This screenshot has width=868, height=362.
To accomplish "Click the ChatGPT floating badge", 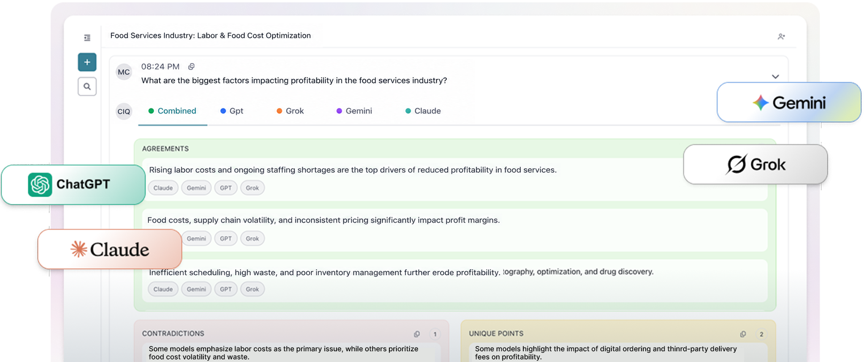I will [73, 184].
